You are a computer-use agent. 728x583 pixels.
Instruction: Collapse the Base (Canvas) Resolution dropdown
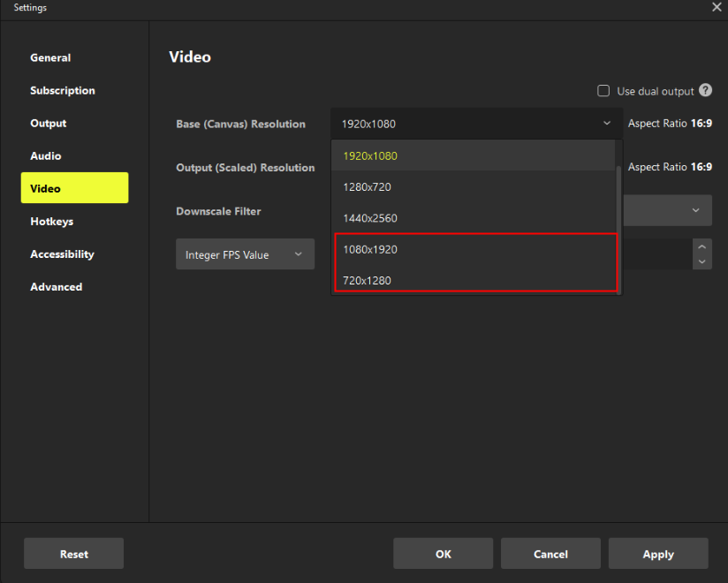click(606, 124)
